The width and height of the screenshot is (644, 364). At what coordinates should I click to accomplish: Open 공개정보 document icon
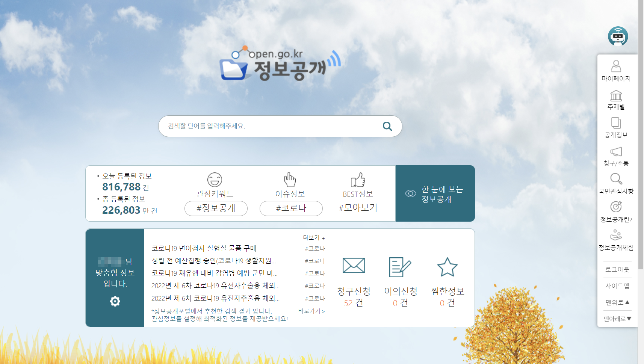(616, 123)
